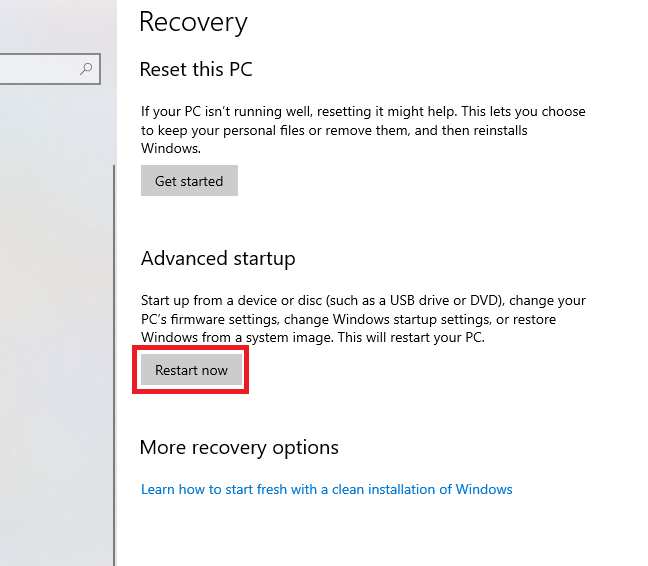The image size is (648, 566).
Task: Click the magnifying glass search icon
Action: 86,69
